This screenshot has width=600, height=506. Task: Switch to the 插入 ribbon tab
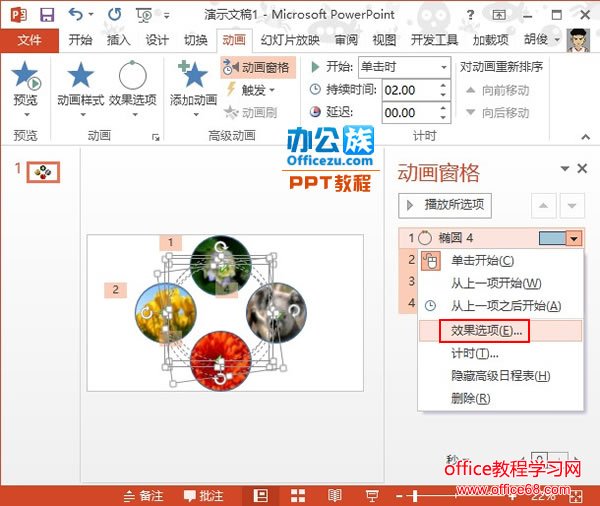click(119, 40)
